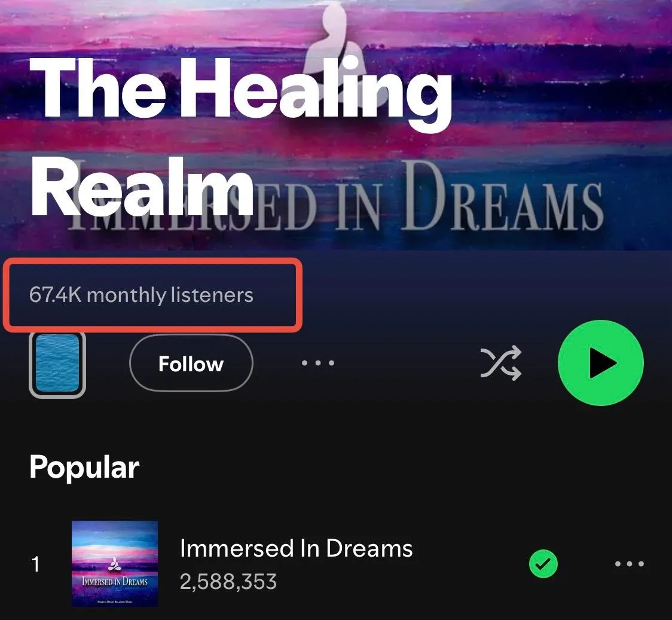Click the gray Dreams text in the banner

(502, 198)
